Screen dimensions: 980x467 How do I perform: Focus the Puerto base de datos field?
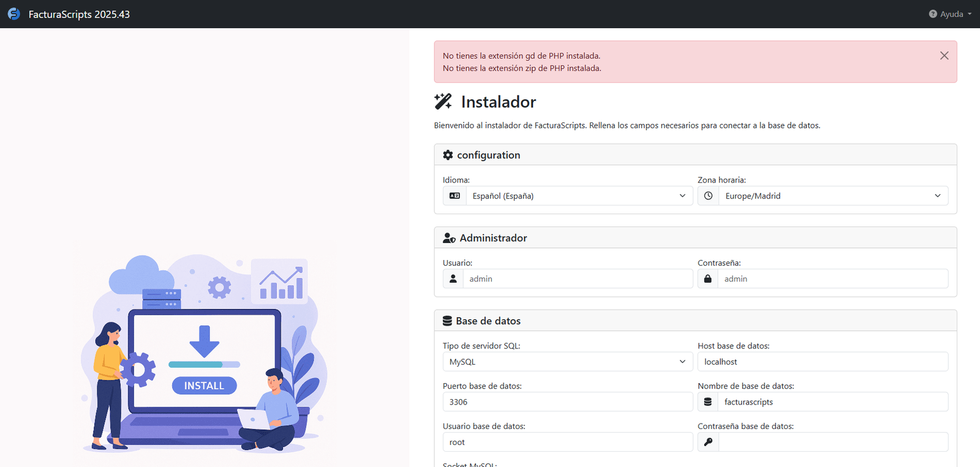coord(568,402)
